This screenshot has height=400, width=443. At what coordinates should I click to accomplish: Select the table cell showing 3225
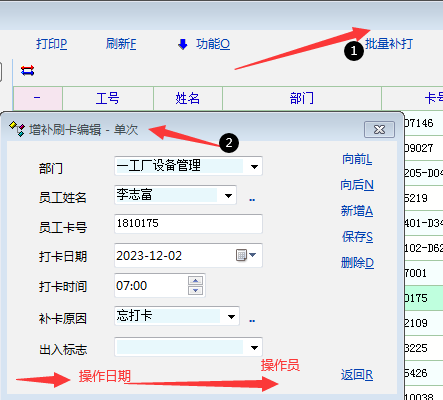pyautogui.click(x=424, y=348)
